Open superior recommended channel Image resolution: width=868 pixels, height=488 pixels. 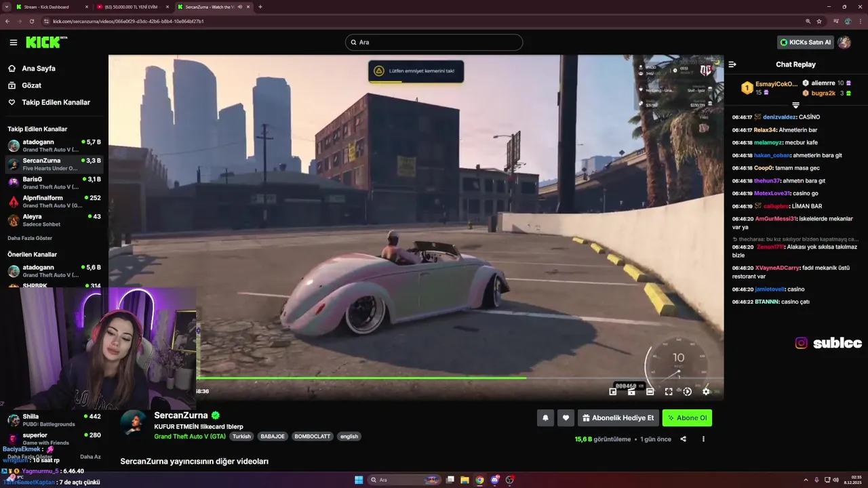[x=54, y=439]
